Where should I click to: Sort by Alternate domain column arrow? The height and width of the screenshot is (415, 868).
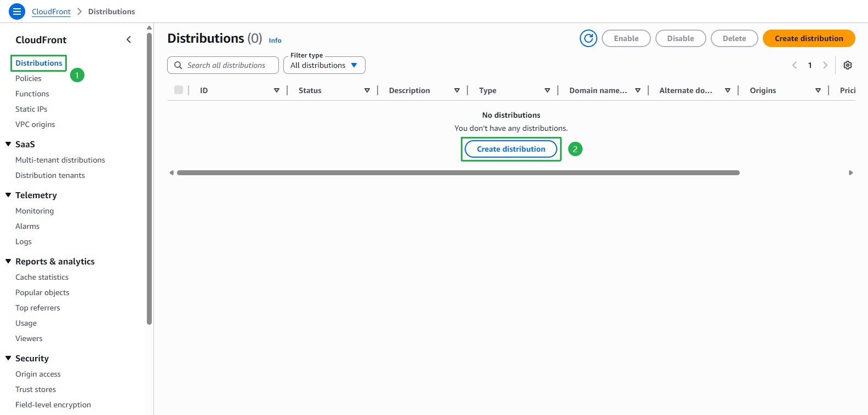pyautogui.click(x=728, y=90)
